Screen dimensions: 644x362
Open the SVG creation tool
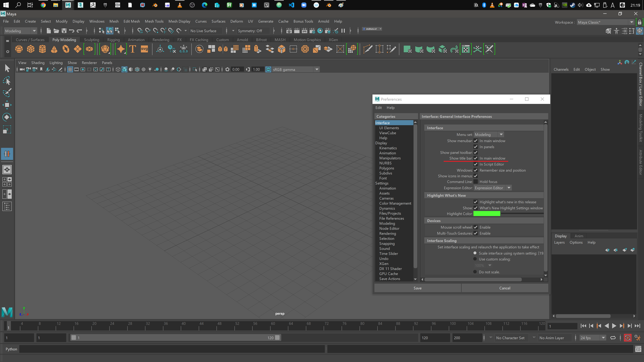144,49
